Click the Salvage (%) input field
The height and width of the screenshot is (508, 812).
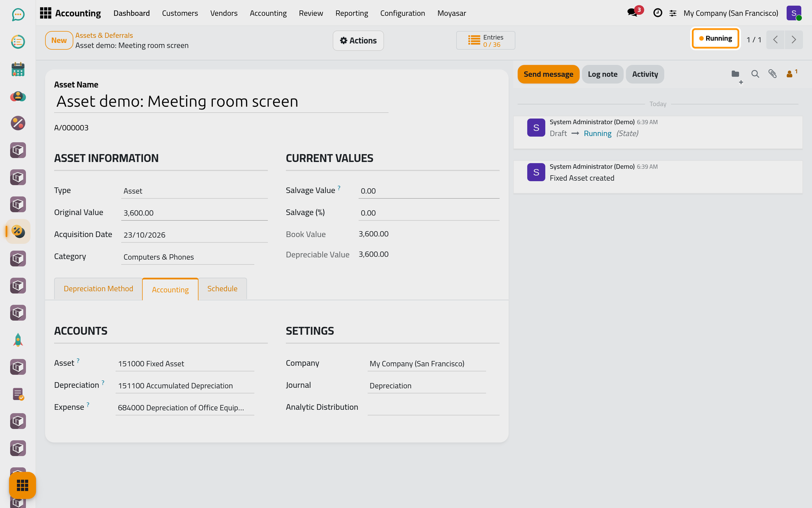click(429, 213)
